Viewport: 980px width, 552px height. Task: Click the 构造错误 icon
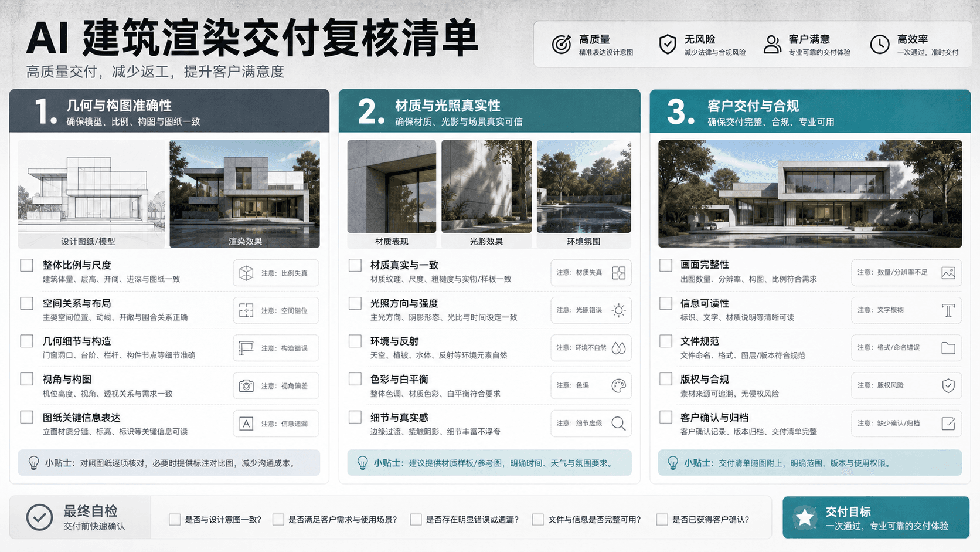246,348
